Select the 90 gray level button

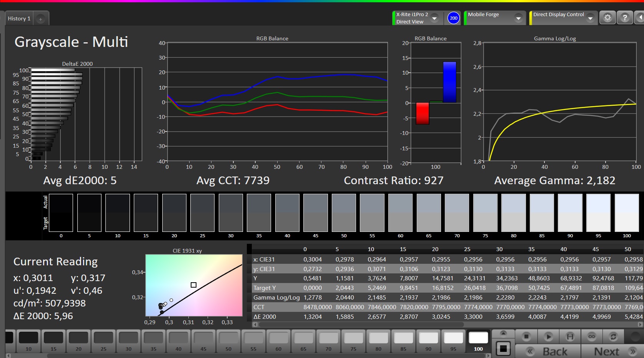point(428,341)
